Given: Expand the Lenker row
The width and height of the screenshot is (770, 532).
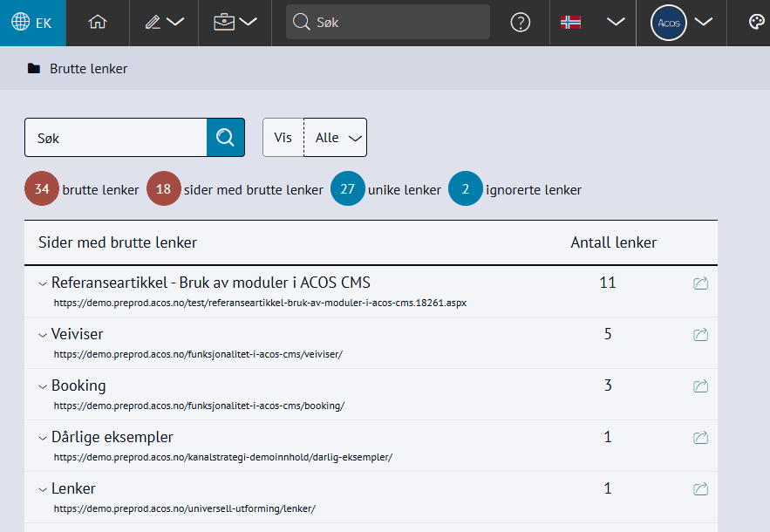Looking at the screenshot, I should coord(42,489).
